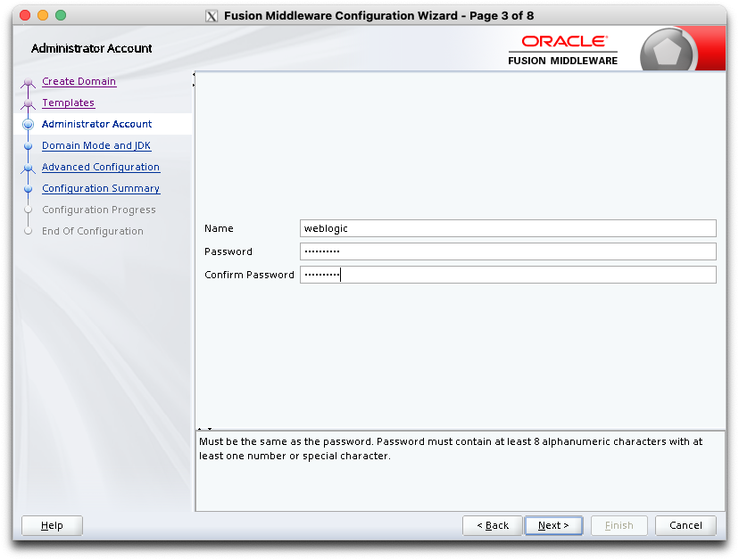Click the End Of Configuration step bullet
Image resolution: width=739 pixels, height=560 pixels.
click(x=28, y=231)
